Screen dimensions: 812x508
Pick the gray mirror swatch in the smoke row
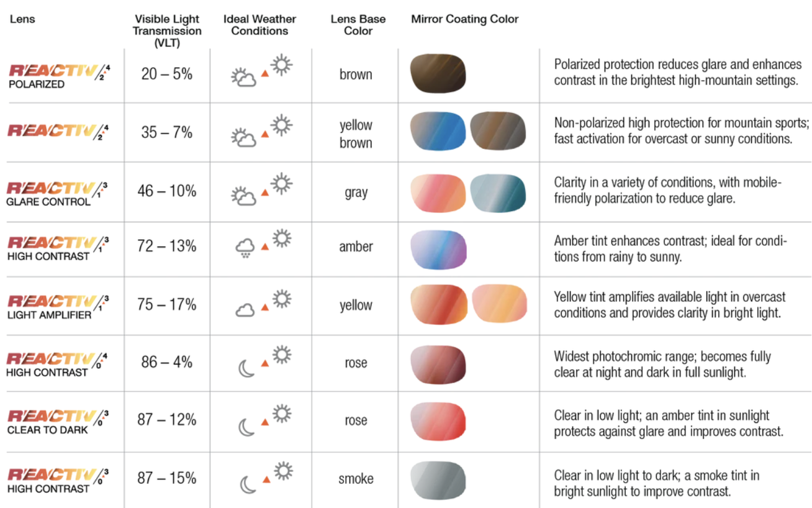[438, 480]
